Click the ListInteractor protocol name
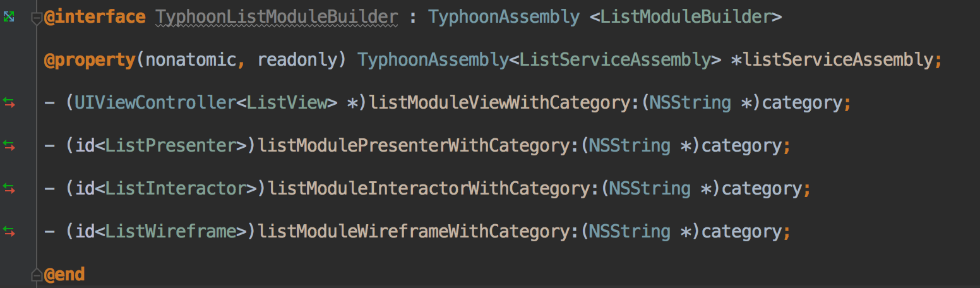The image size is (980, 288). point(176,188)
